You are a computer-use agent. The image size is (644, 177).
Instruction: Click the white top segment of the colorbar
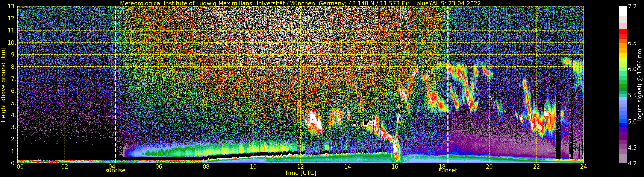point(623,11)
